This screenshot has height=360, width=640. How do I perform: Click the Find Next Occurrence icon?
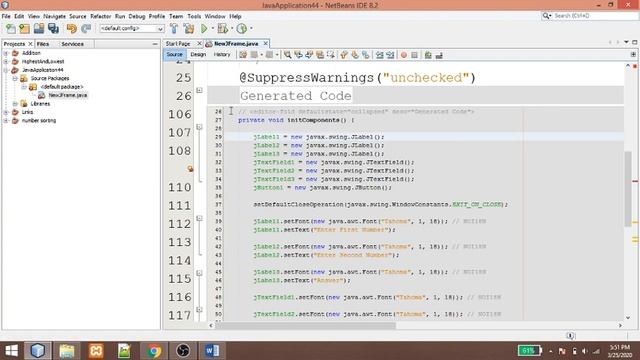[309, 55]
